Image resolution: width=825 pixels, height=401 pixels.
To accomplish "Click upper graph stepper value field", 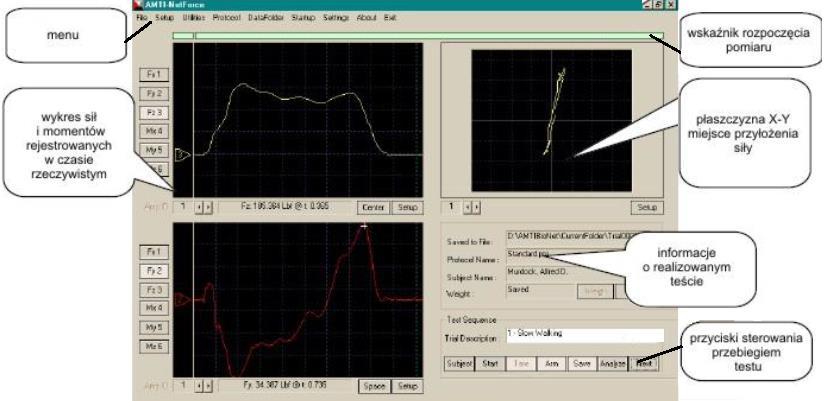I will coord(183,207).
